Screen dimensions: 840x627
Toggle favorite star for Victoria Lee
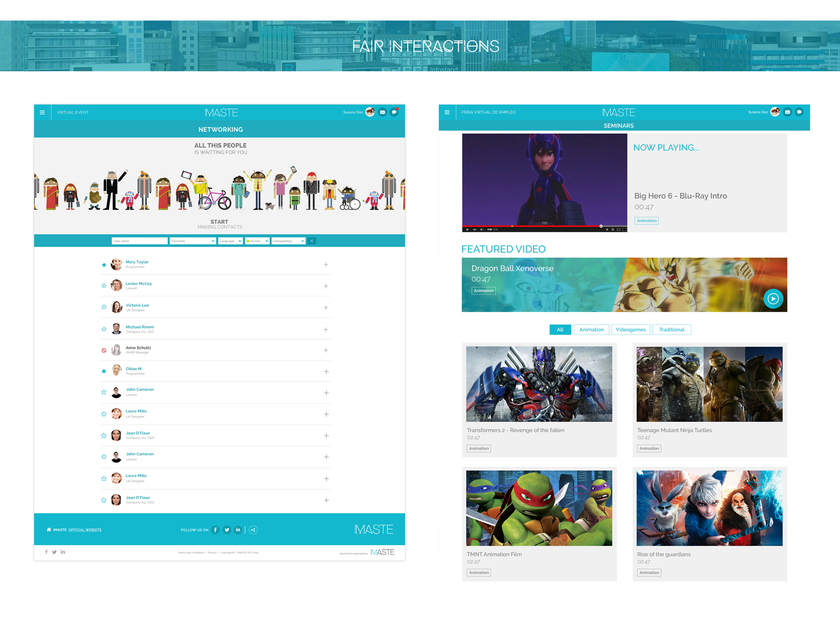coord(104,307)
